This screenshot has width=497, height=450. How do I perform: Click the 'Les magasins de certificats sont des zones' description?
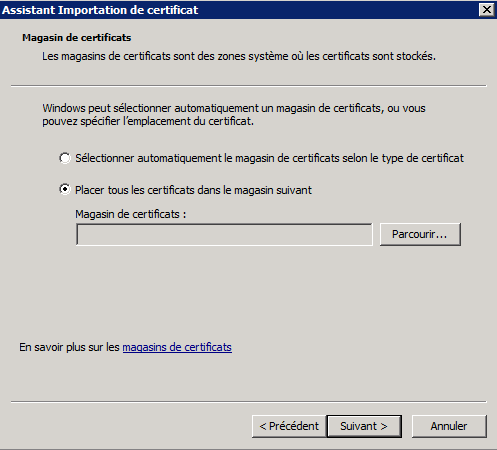(239, 56)
